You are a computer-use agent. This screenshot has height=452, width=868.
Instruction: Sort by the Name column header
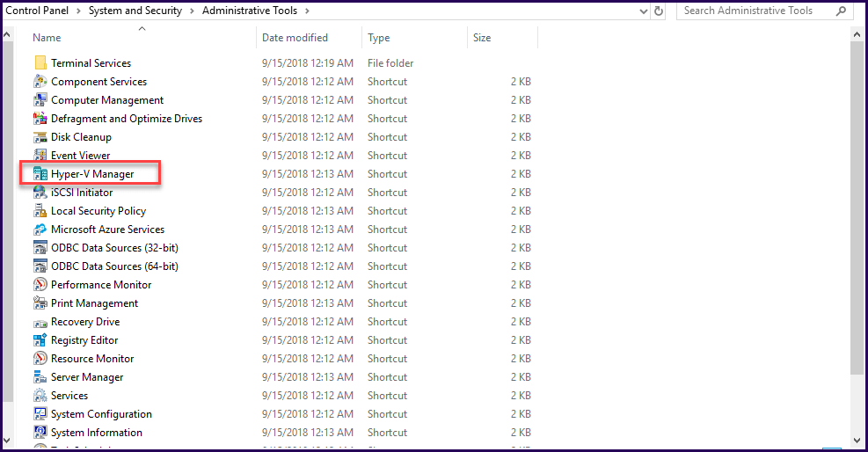pyautogui.click(x=47, y=38)
